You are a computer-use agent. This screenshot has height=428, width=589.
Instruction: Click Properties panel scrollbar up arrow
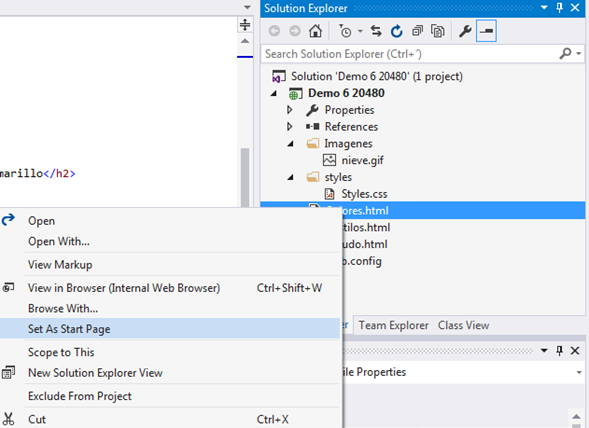point(576,416)
